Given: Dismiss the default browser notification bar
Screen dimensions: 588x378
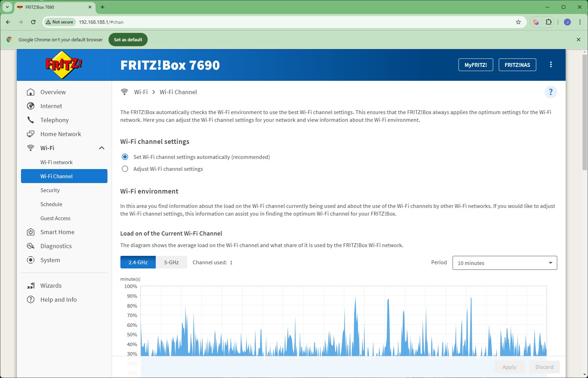Looking at the screenshot, I should pyautogui.click(x=579, y=40).
